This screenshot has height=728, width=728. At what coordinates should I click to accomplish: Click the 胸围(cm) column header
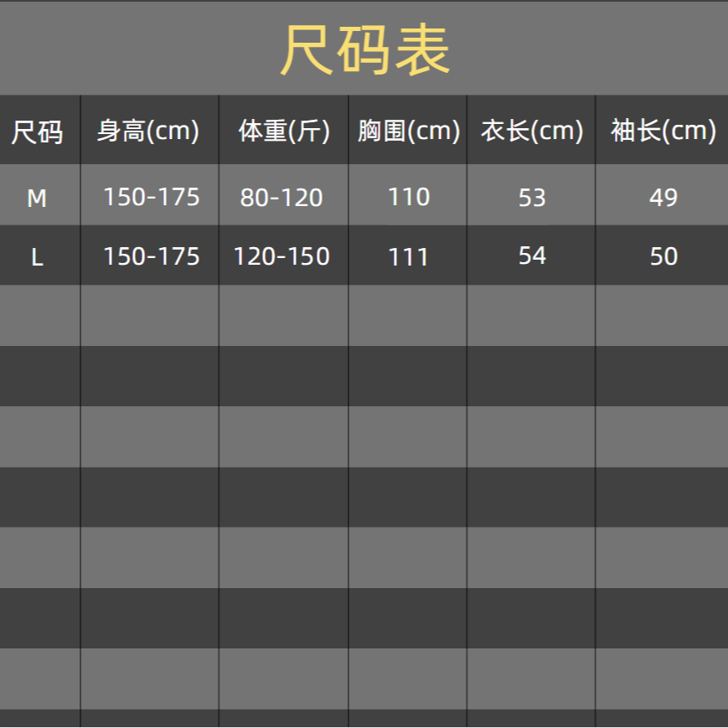pos(407,131)
